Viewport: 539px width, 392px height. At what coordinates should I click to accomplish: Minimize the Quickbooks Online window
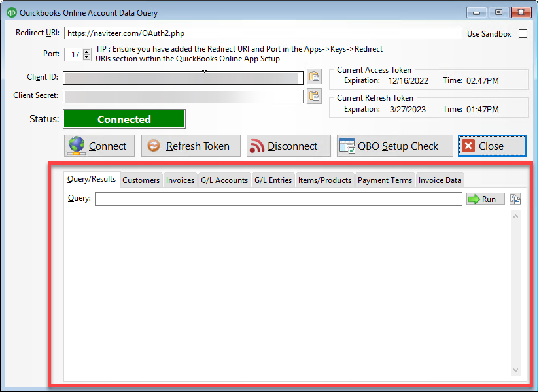[x=476, y=12]
